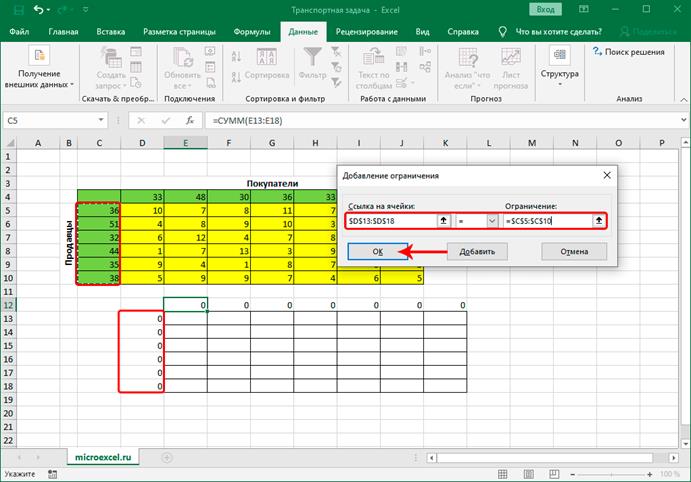Click the Что вы хотите сделать search box
Viewport: 691px width, 482px height.
558,32
